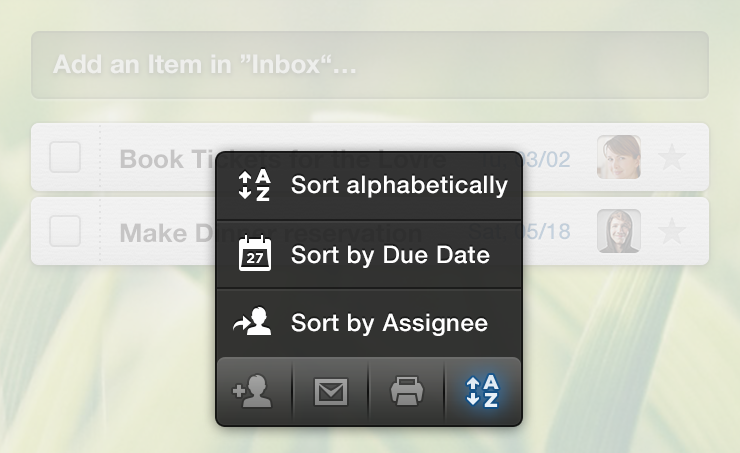This screenshot has width=740, height=453.
Task: Check off the Make Dinner reservation task
Action: pyautogui.click(x=65, y=231)
